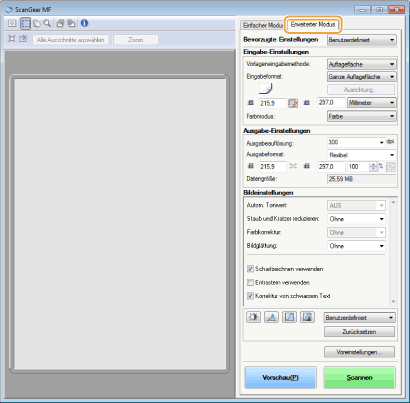Viewport: 410px width, 403px height.
Task: Expand the Ausgabeauflösung dpi dropdown
Action: pos(356,142)
